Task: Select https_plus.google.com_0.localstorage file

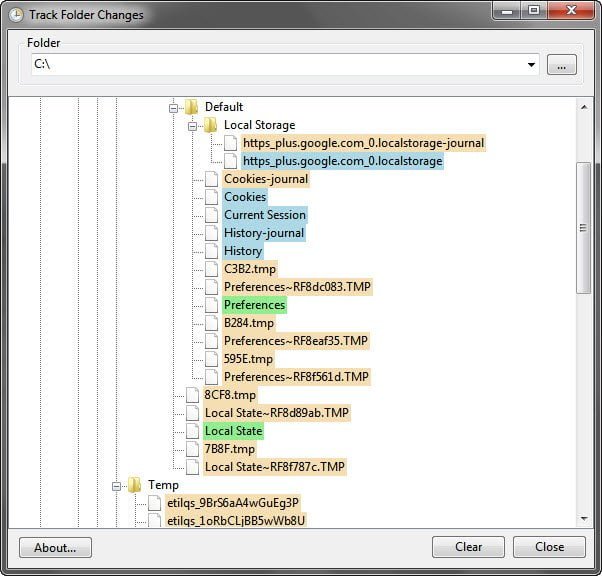Action: pos(342,161)
